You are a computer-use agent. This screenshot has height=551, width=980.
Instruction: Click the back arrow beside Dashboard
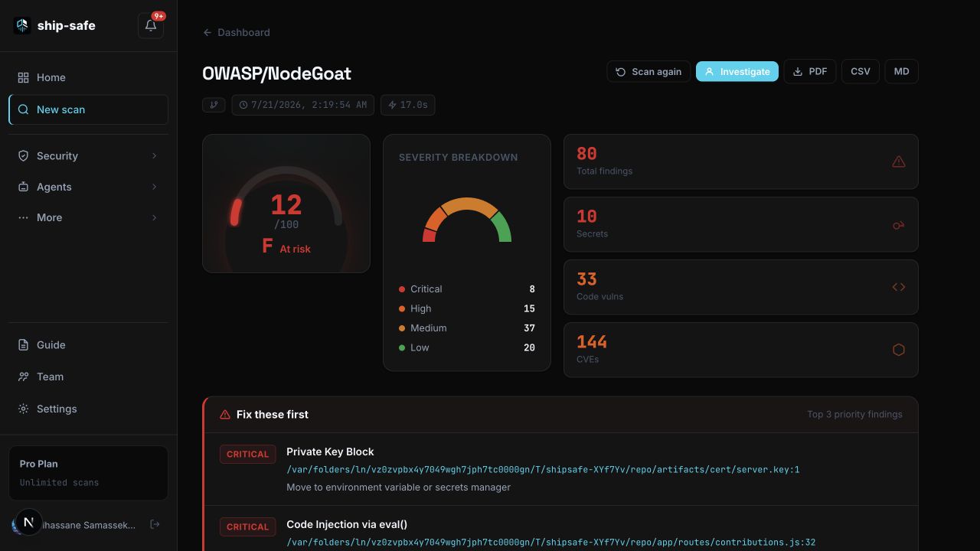[207, 32]
